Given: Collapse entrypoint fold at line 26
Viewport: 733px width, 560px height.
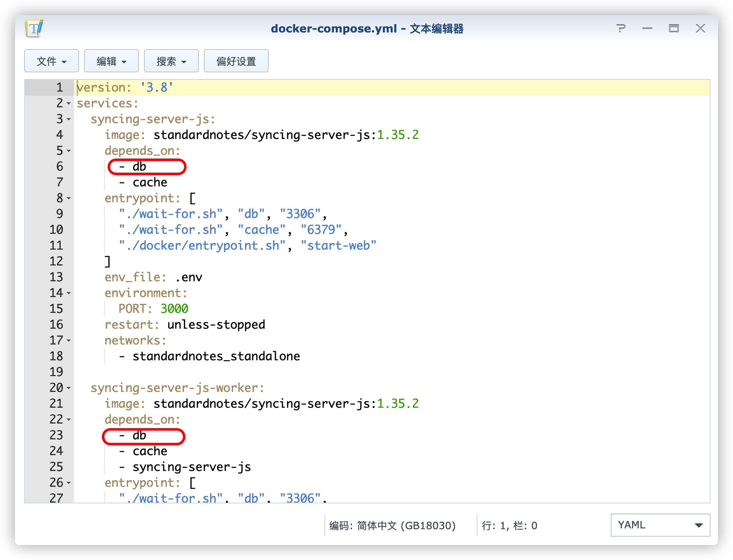Looking at the screenshot, I should [x=69, y=483].
